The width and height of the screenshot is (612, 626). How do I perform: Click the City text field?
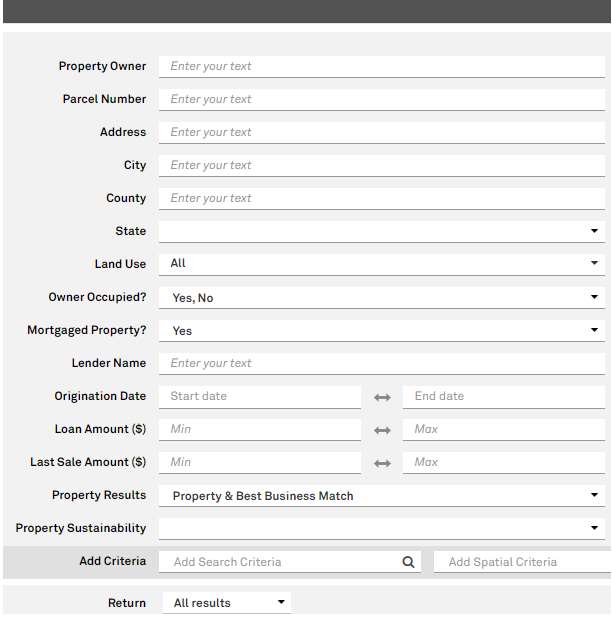(381, 165)
